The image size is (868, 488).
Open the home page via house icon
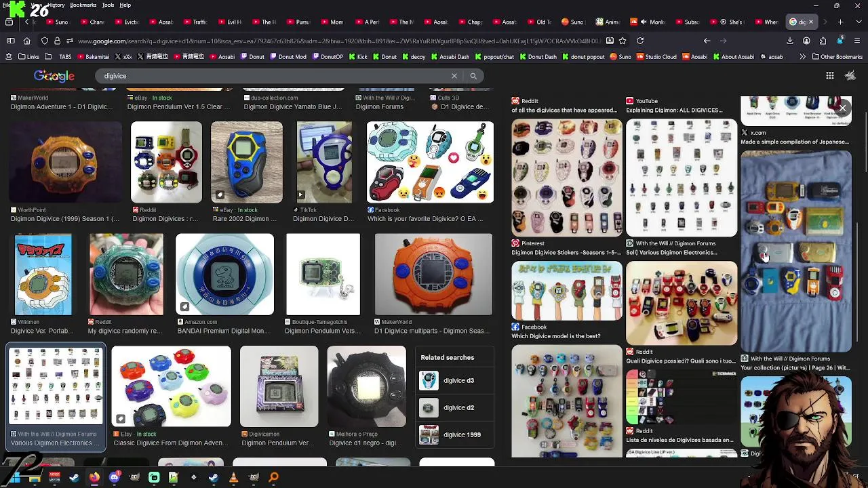point(26,41)
